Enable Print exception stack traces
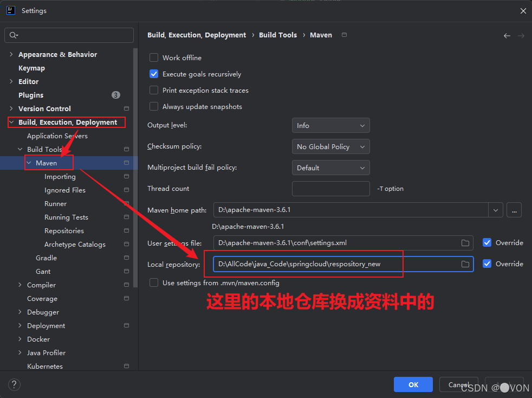532x398 pixels. click(x=154, y=91)
